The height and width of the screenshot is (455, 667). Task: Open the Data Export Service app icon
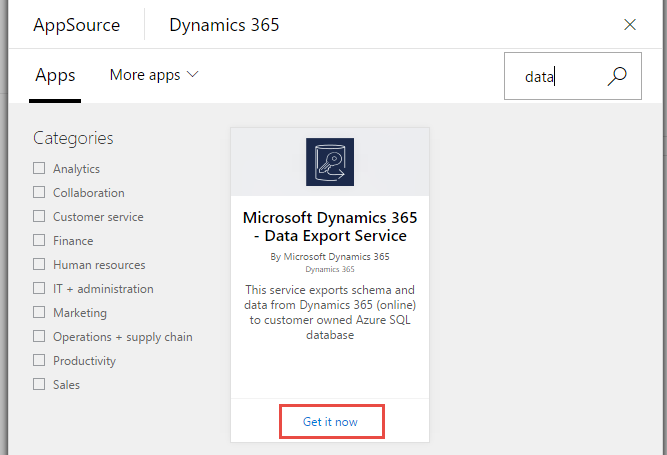pos(330,162)
